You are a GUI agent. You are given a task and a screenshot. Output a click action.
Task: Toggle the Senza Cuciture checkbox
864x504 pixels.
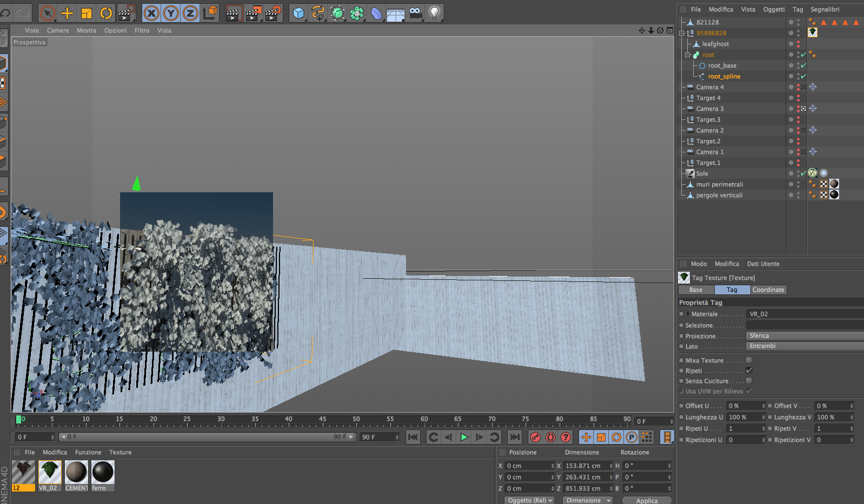749,381
